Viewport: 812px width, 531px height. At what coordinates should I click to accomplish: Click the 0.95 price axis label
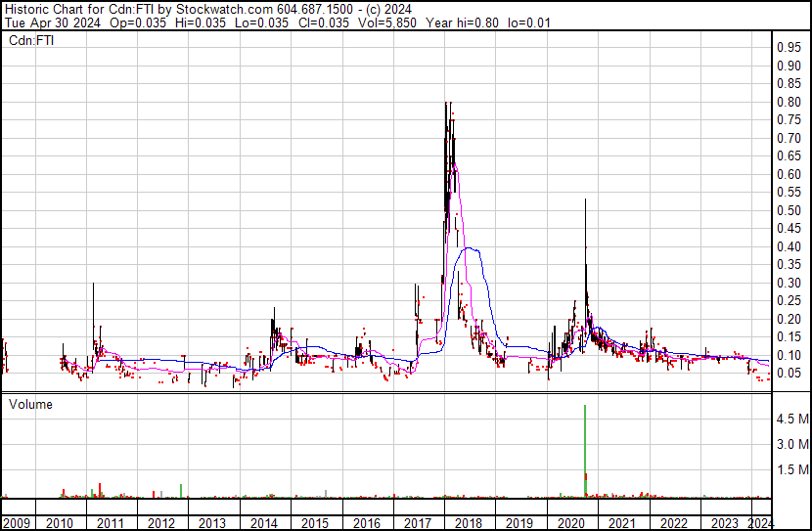coord(789,48)
